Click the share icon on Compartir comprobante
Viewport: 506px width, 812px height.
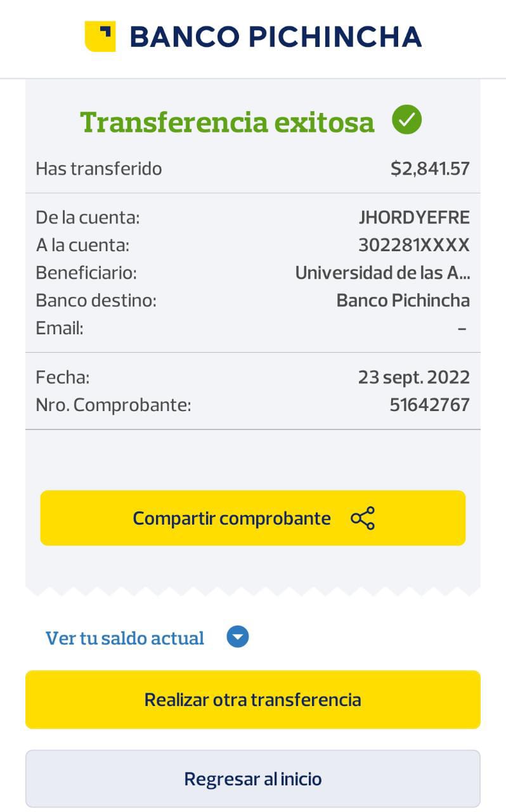[363, 518]
